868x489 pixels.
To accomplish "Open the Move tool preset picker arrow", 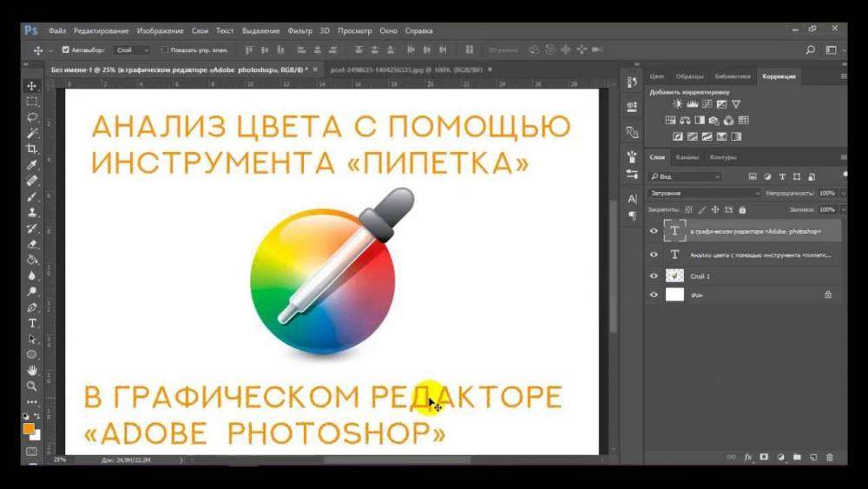I will click(50, 50).
